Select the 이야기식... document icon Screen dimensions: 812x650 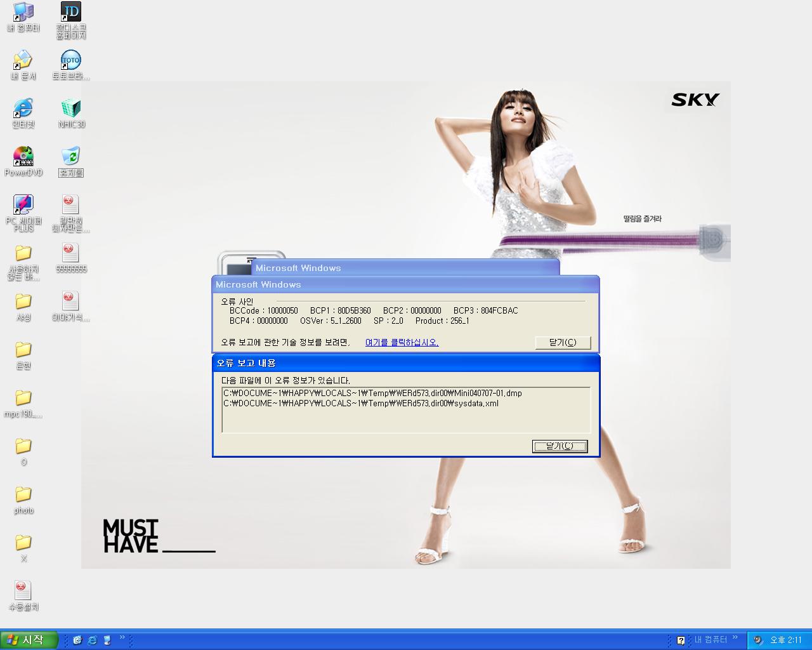pos(71,307)
